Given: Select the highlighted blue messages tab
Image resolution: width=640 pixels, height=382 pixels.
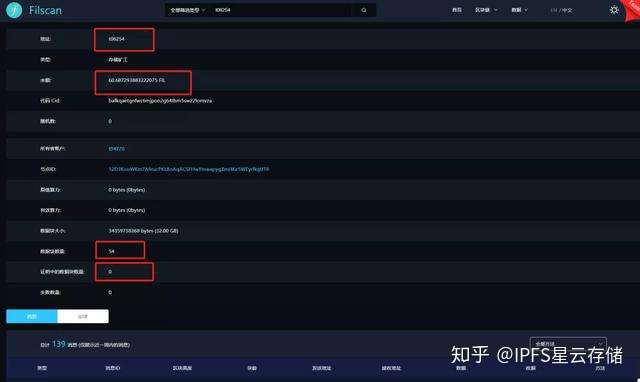Looking at the screenshot, I should pos(32,316).
